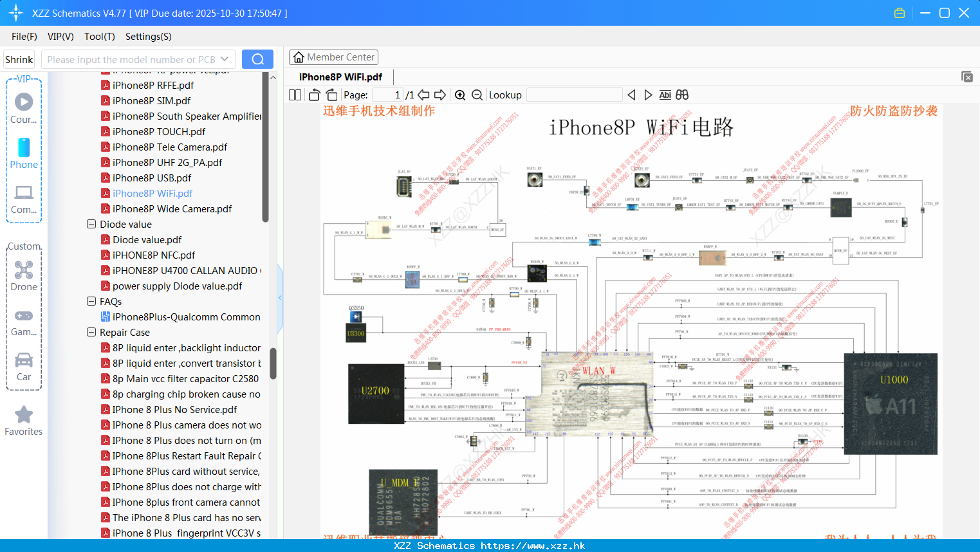Collapse the Repair Case folder
The width and height of the screenshot is (980, 552).
[91, 332]
